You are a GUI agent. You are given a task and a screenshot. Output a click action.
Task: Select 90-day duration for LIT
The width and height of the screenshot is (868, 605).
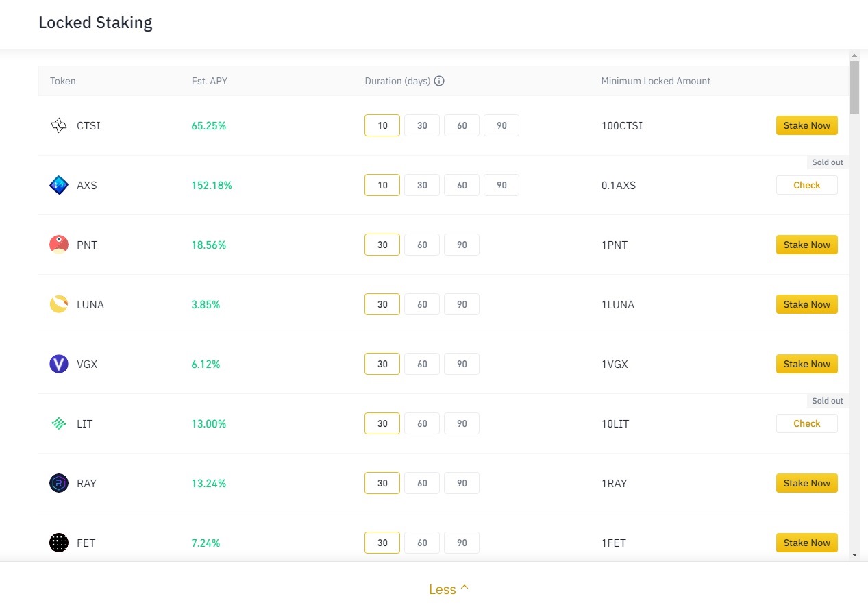462,423
